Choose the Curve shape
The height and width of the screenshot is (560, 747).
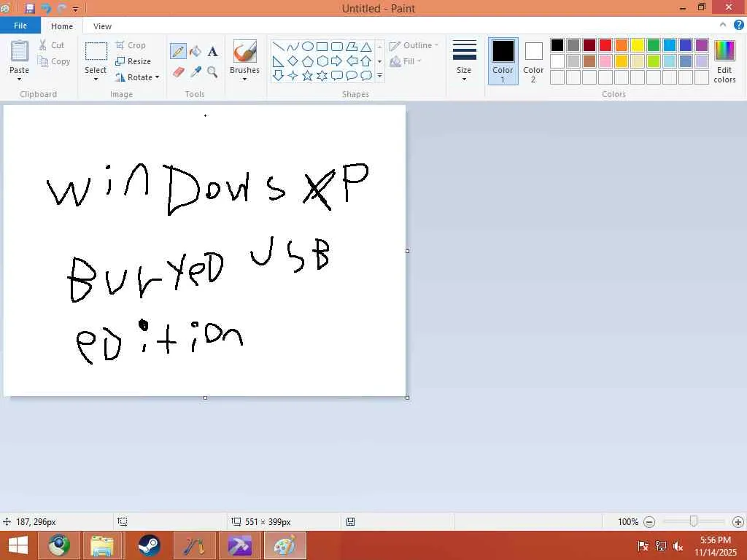point(293,46)
